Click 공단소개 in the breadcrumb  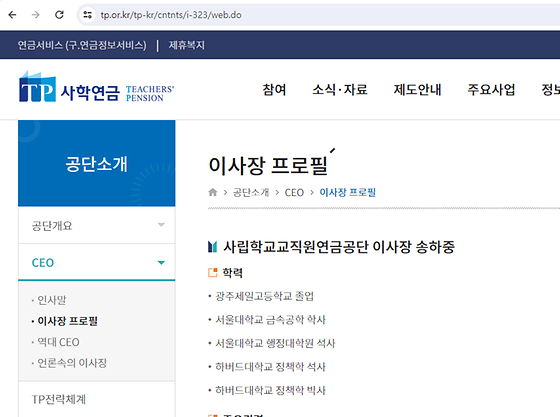coord(251,192)
